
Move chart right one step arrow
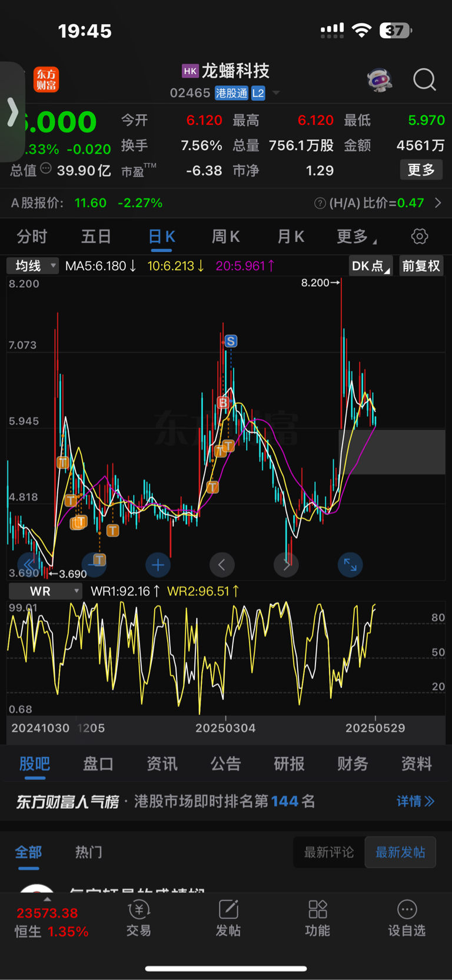pyautogui.click(x=286, y=565)
